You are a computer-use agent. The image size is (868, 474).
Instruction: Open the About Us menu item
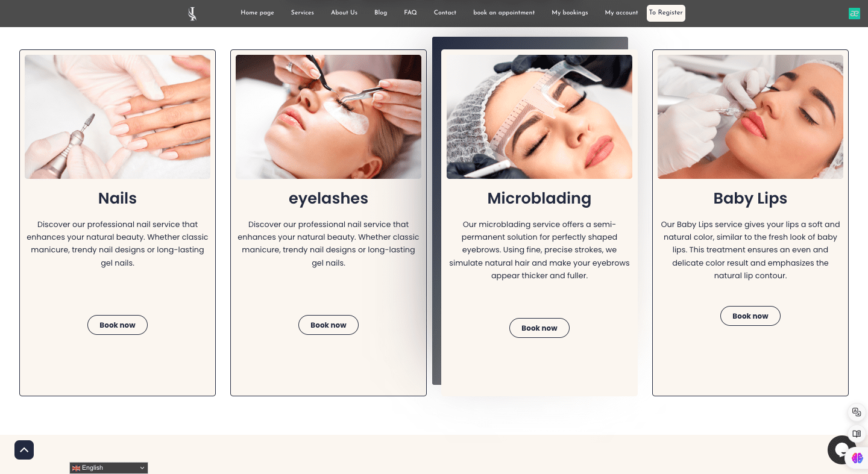(x=344, y=13)
